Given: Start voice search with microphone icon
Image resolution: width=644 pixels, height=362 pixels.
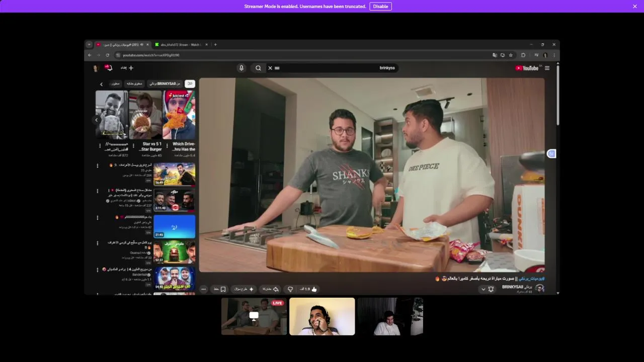Looking at the screenshot, I should pos(241,68).
